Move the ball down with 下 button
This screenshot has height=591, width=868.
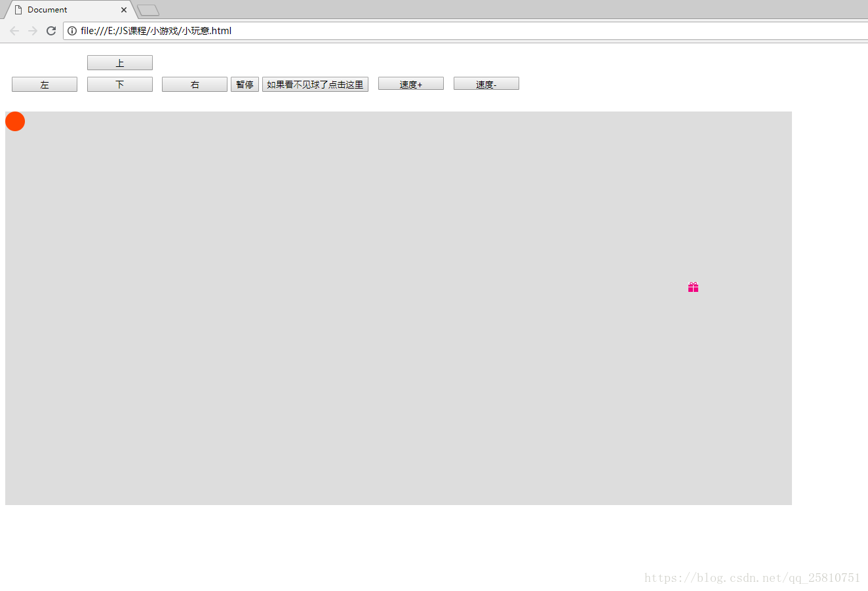click(120, 85)
